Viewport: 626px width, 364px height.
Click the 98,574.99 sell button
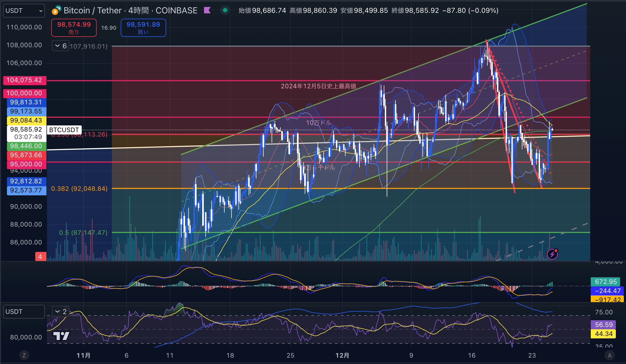(74, 28)
